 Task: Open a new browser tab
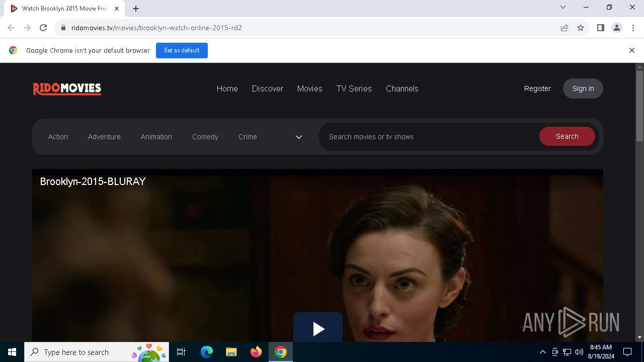pos(136,8)
